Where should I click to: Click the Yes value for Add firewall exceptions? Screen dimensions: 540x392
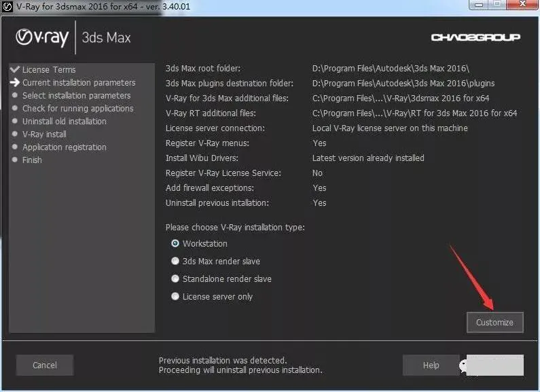tap(319, 188)
